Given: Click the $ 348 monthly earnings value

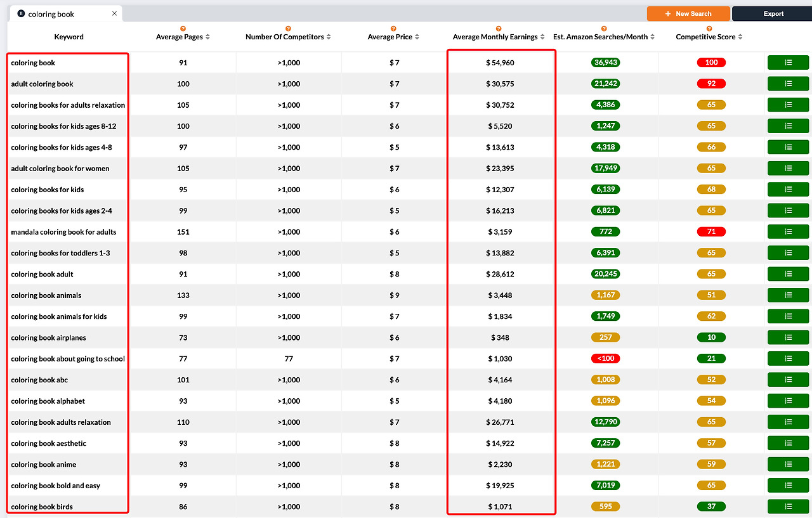Looking at the screenshot, I should [501, 338].
